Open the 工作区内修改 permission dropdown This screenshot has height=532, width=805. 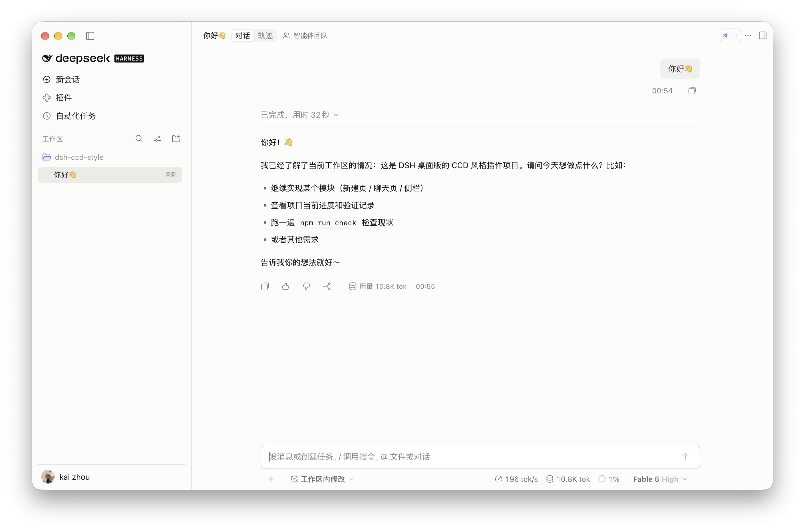(x=322, y=479)
